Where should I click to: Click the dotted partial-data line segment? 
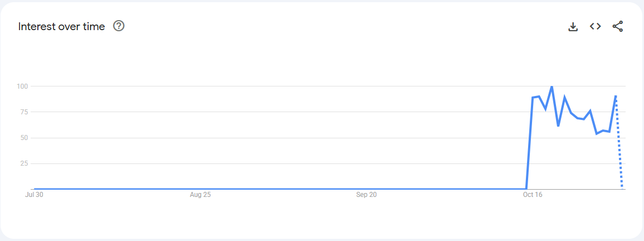point(619,145)
